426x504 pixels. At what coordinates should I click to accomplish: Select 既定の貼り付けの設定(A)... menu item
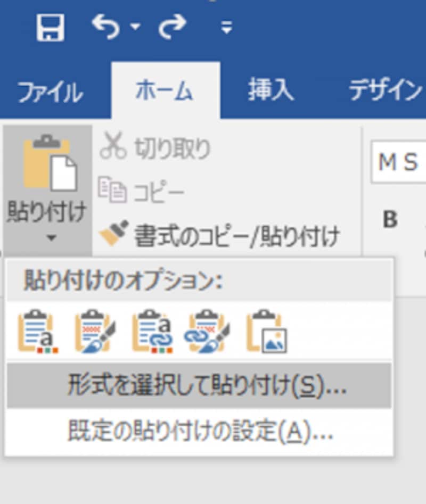pyautogui.click(x=199, y=431)
